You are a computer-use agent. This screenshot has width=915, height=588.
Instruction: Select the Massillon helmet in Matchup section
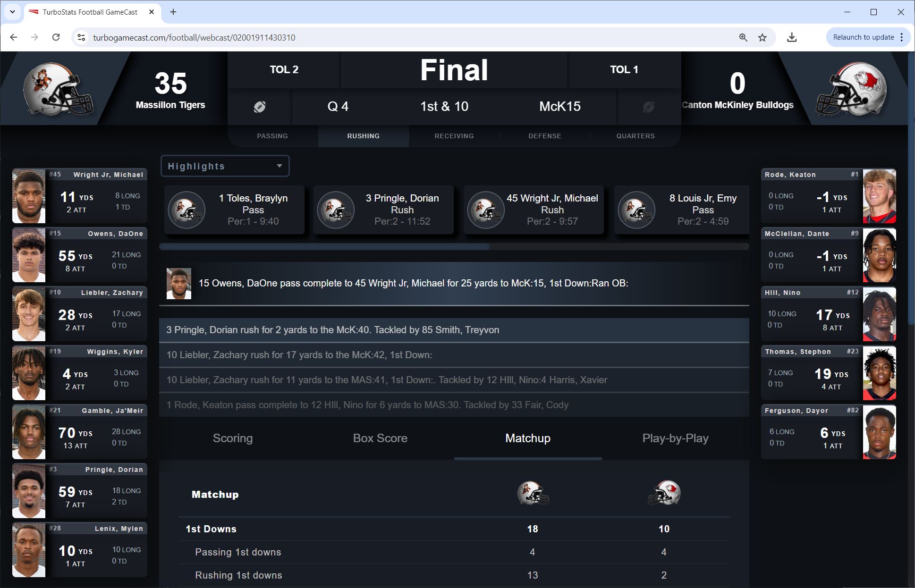pos(532,494)
